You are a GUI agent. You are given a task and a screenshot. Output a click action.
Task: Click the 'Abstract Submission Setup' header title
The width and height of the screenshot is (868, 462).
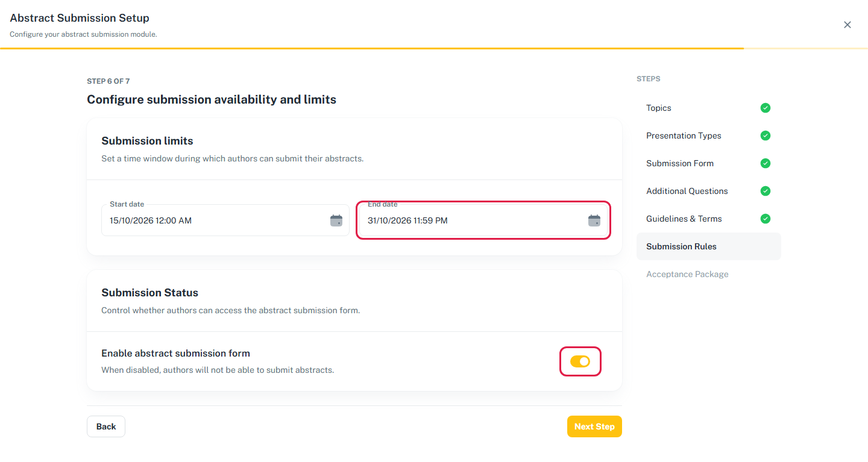(x=80, y=18)
